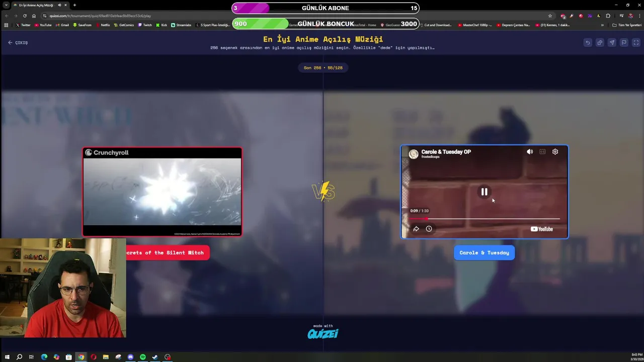
Task: Open Discord from the taskbar
Action: click(130, 357)
